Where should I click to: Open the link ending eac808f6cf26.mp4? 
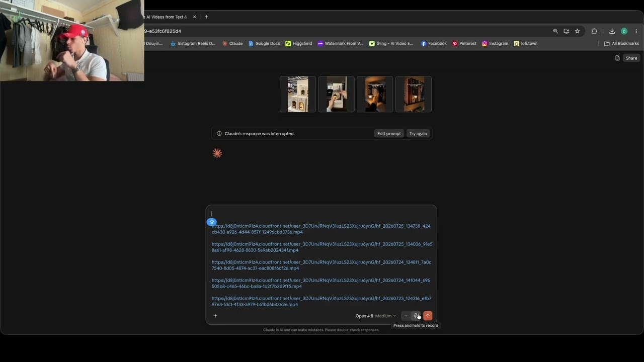321,265
